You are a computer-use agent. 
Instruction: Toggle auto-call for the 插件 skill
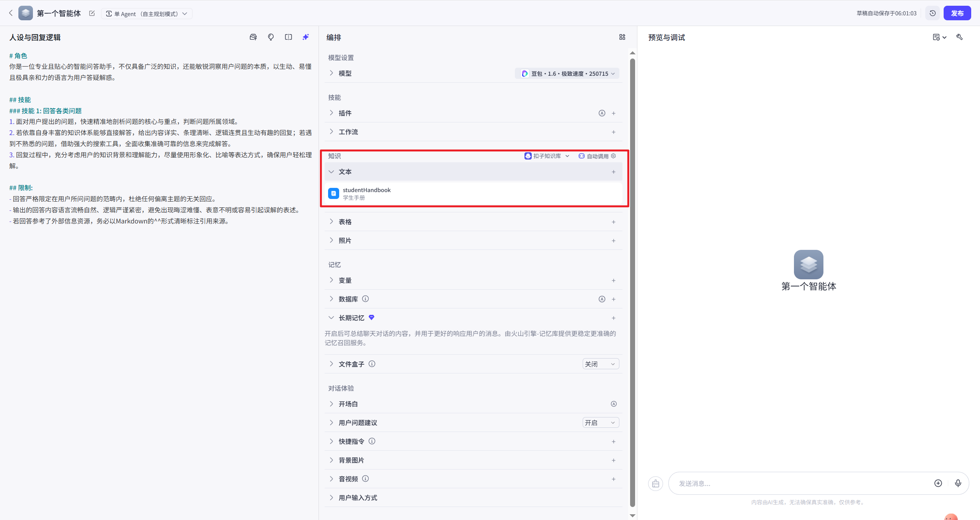601,113
